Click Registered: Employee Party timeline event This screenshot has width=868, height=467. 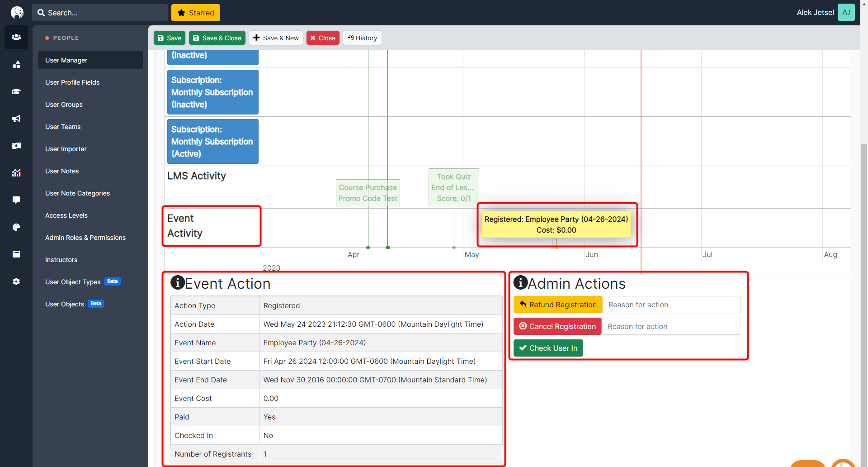(556, 224)
